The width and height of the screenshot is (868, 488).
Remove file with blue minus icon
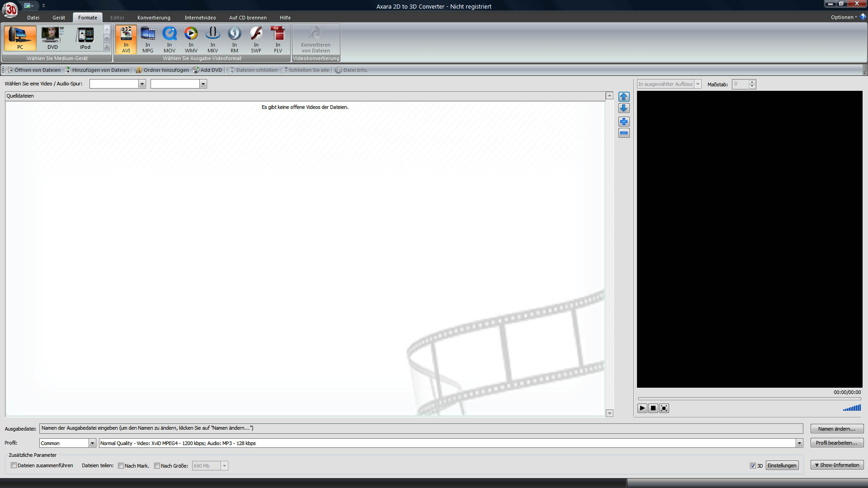pos(624,133)
